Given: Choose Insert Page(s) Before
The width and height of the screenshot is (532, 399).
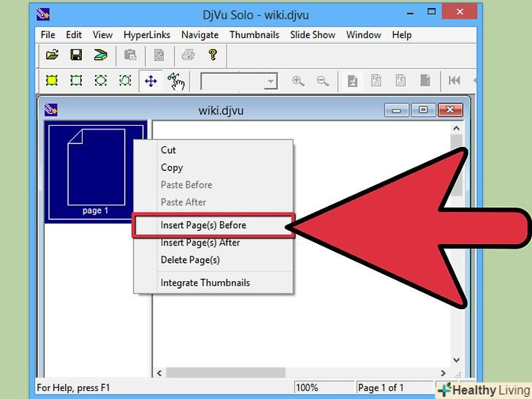Looking at the screenshot, I should (x=213, y=225).
